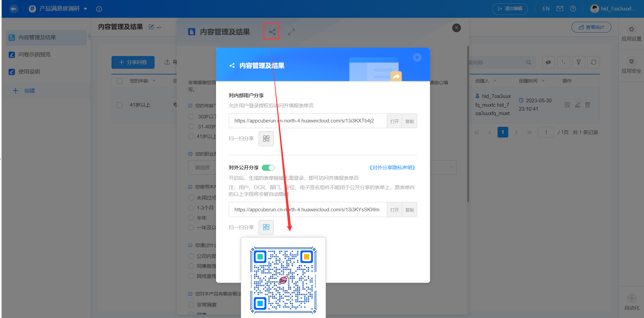Click the export icon next to 分享问卷
This screenshot has width=644, height=318.
point(167,62)
